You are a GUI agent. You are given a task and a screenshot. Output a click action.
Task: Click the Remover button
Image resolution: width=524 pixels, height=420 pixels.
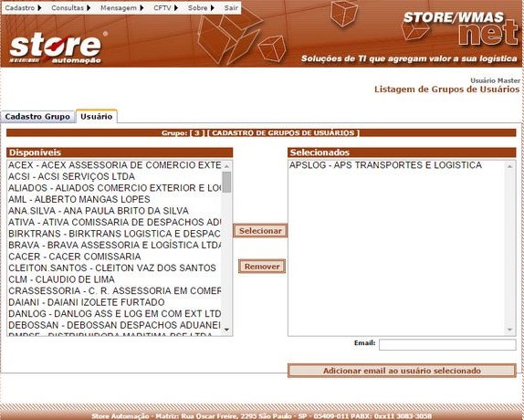pyautogui.click(x=262, y=267)
